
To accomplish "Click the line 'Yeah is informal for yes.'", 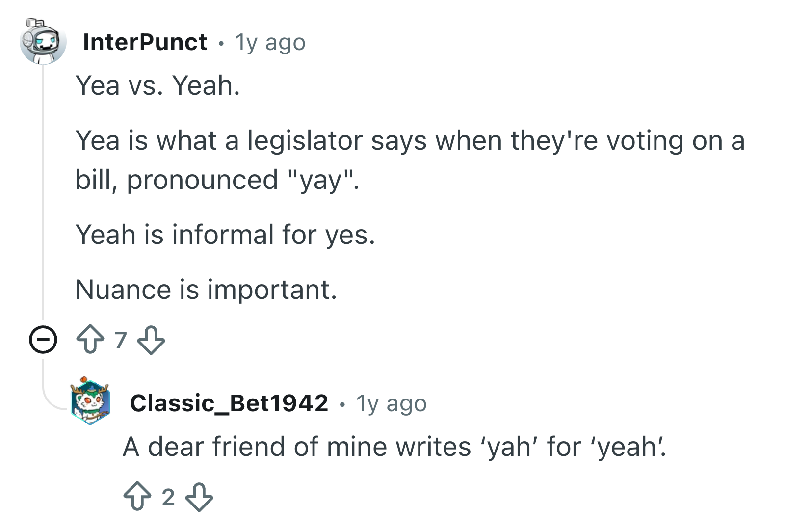I will click(x=225, y=235).
